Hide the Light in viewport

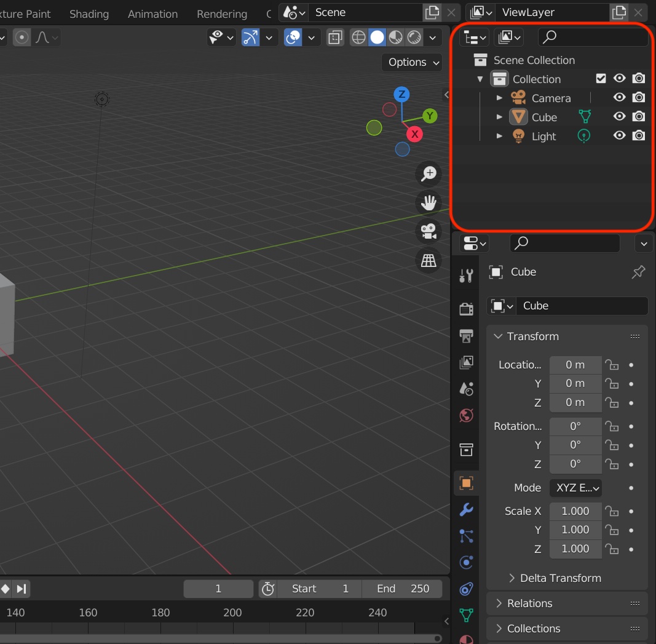coord(620,135)
